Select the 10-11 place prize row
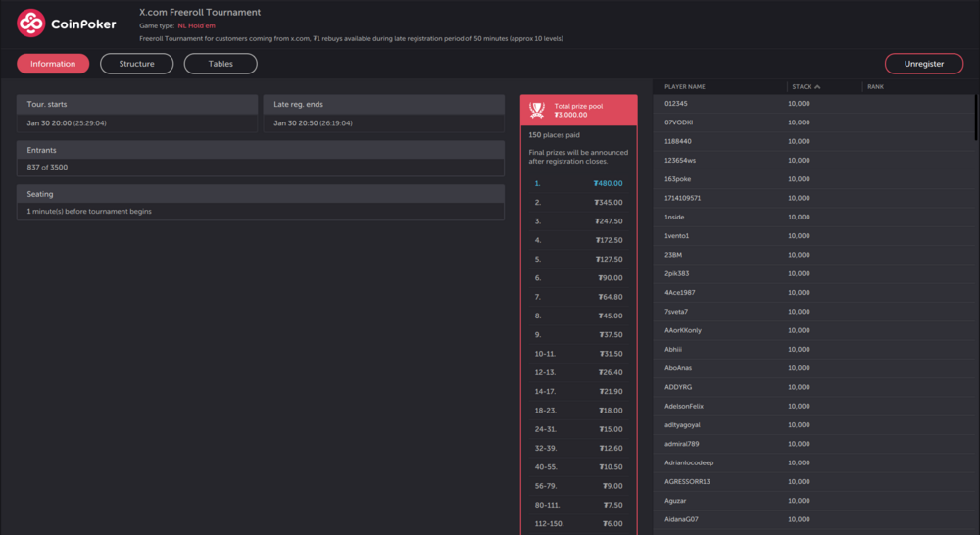 [x=578, y=354]
